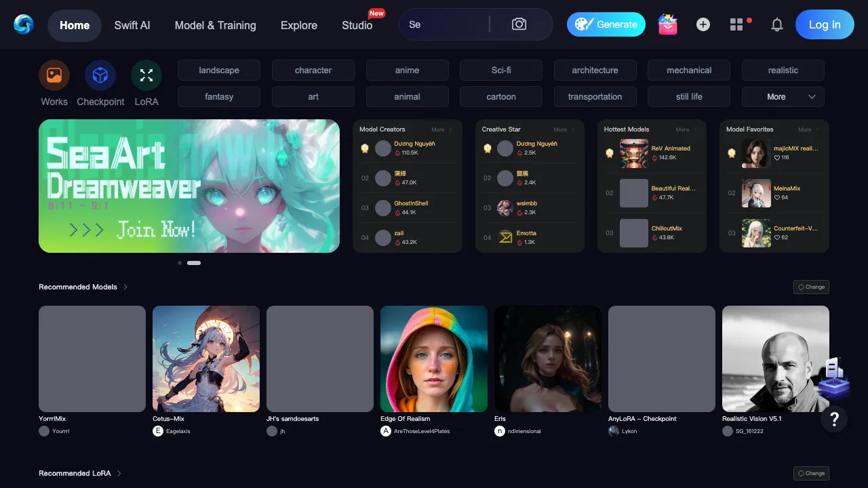Click wslmbb creator avatar

(505, 207)
